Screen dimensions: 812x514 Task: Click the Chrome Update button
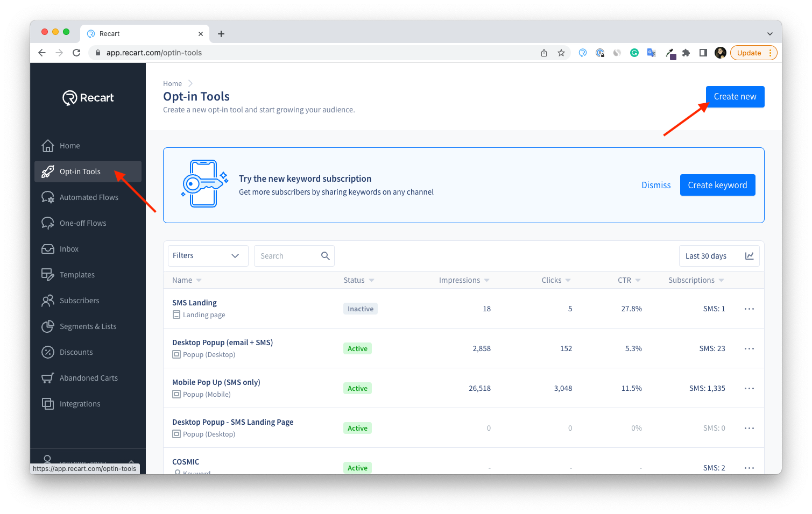[x=753, y=53]
